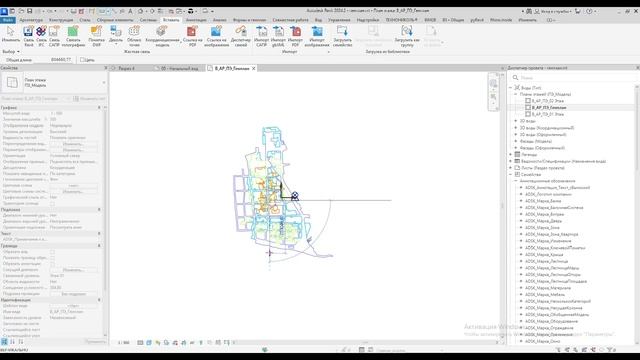This screenshot has height=360, width=640.
Task: Close the active plan view tab
Action: coord(253,69)
